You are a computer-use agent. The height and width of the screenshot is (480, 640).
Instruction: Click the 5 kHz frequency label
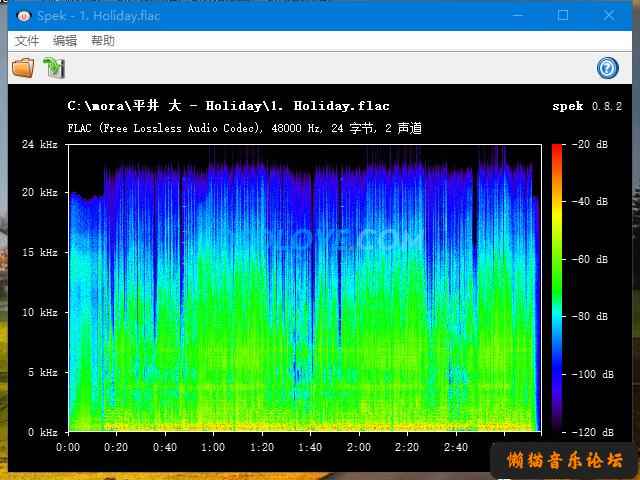click(x=43, y=372)
